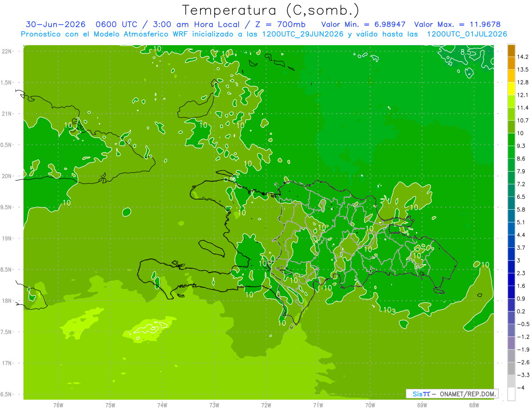Click the "11.4" colorbar value
This screenshot has height=411, width=532.
tap(523, 108)
